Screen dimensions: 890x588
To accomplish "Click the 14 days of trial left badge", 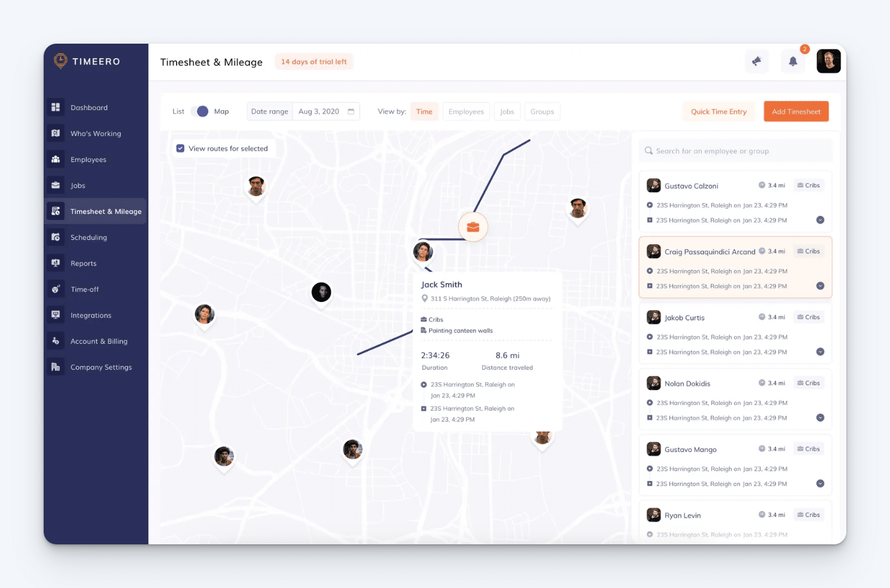I will coord(313,61).
